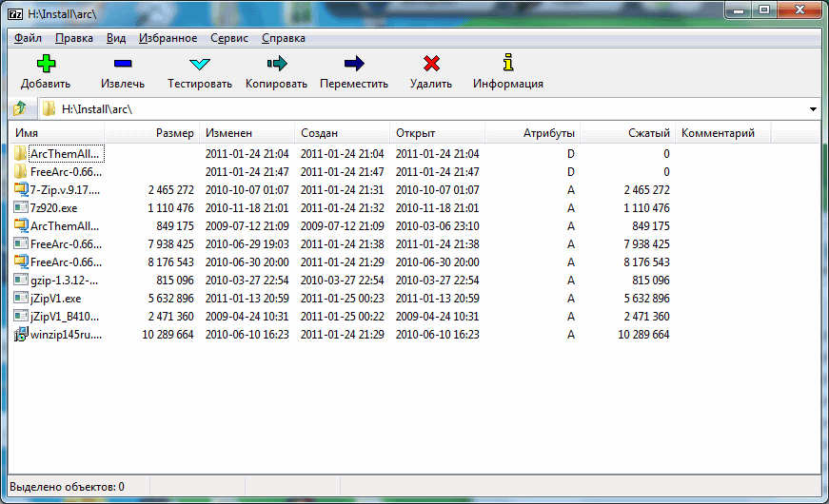This screenshot has height=504, width=829.
Task: Click the 7z920.exe file icon
Action: pyautogui.click(x=21, y=207)
